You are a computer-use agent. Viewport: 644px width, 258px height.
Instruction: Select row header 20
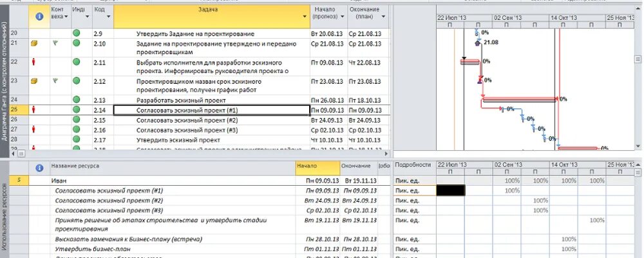click(x=19, y=34)
